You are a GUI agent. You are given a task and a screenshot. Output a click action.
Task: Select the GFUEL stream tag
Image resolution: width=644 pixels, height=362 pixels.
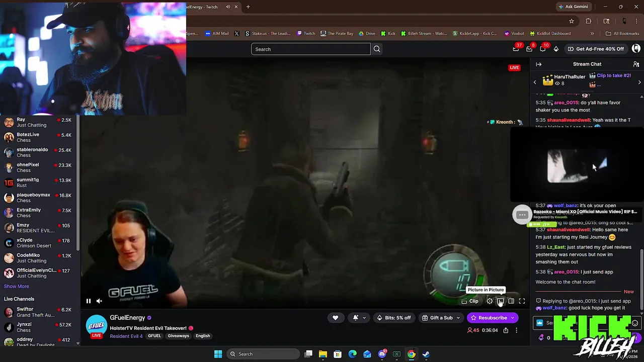point(154,336)
